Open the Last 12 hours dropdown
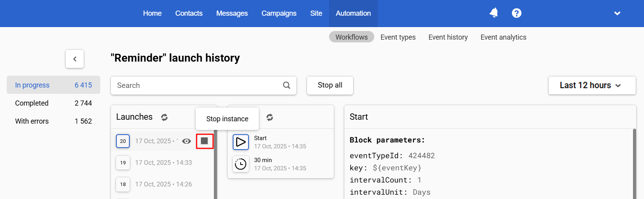The width and height of the screenshot is (644, 199). click(x=592, y=85)
